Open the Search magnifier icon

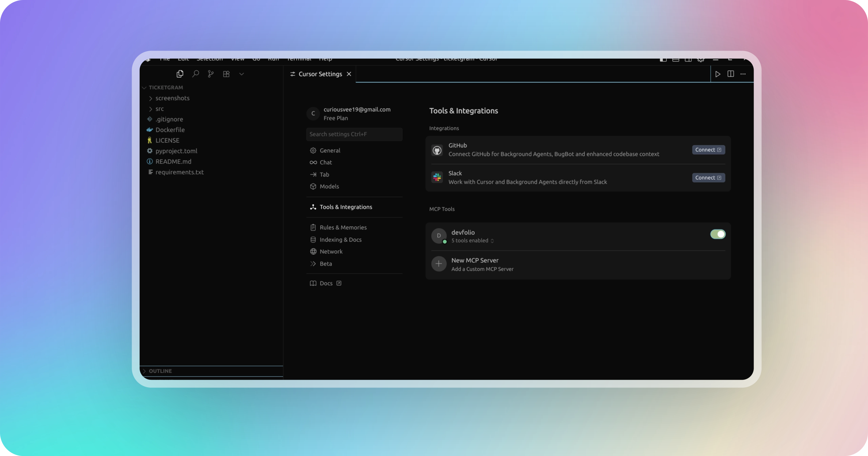click(x=196, y=74)
